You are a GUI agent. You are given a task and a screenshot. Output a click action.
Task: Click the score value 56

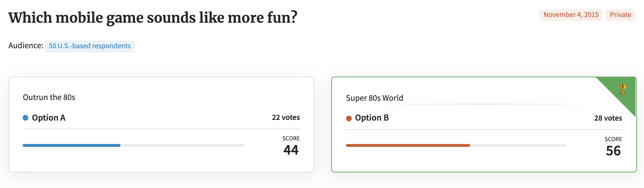tap(613, 151)
